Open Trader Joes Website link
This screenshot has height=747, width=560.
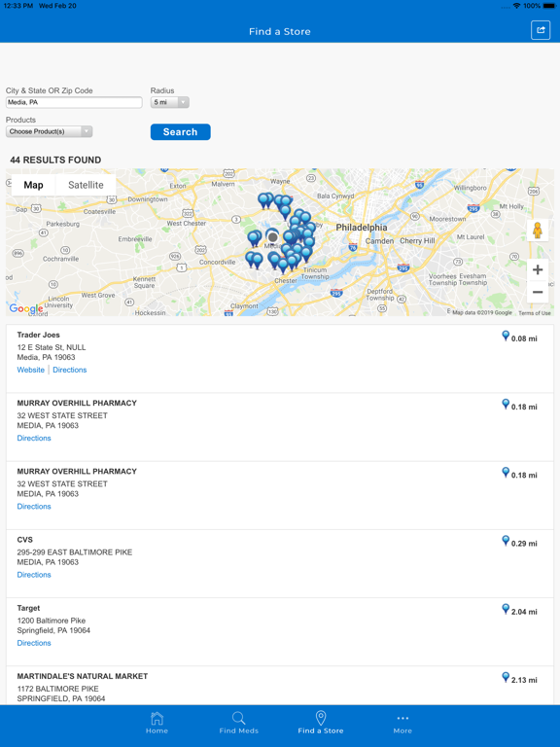point(30,370)
